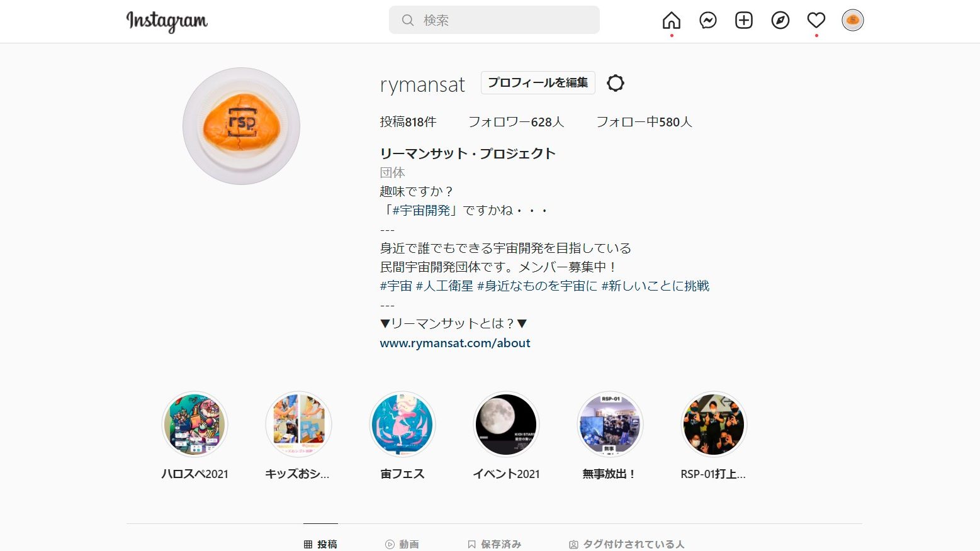Image resolution: width=980 pixels, height=551 pixels.
Task: Switch to the タグ付けされている人 tab
Action: click(x=627, y=544)
